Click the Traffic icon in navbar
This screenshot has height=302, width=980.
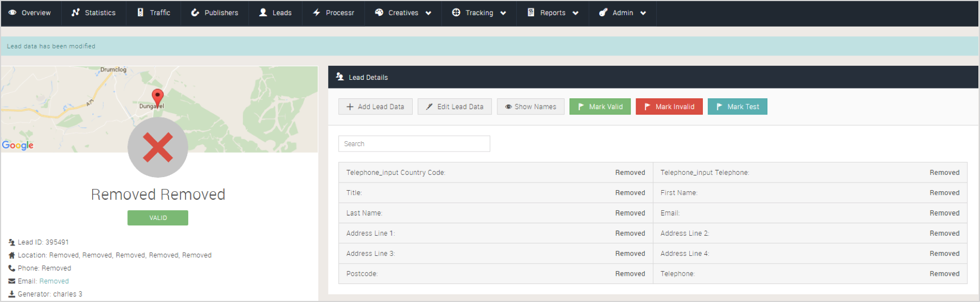pos(140,12)
